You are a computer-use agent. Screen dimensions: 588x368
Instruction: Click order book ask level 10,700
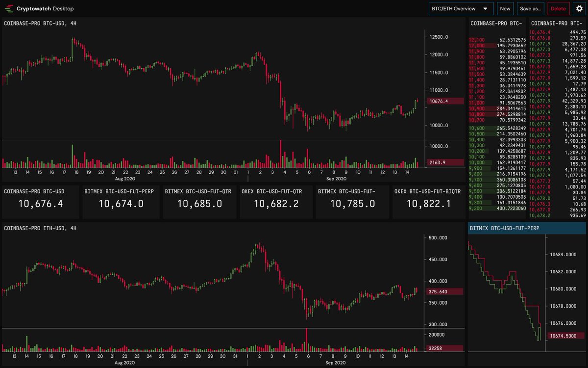pyautogui.click(x=477, y=120)
